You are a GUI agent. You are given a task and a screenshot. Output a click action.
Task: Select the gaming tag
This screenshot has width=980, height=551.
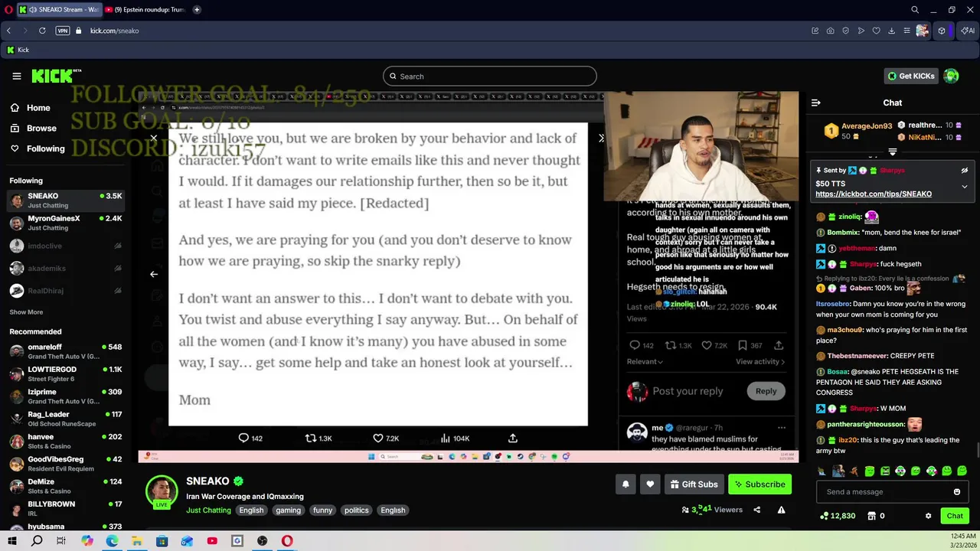[x=288, y=510]
